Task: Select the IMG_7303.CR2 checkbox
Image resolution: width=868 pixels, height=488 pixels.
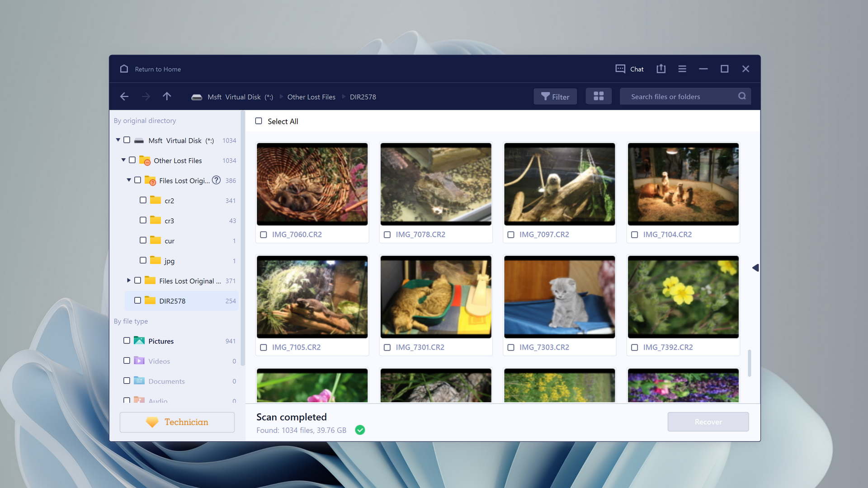Action: [511, 347]
